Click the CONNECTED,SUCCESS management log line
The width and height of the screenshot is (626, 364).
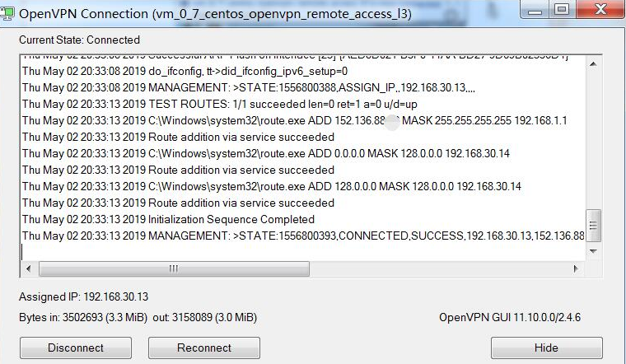[303, 236]
